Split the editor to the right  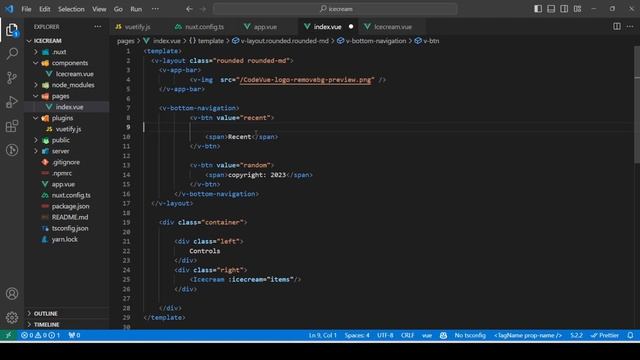click(x=617, y=27)
